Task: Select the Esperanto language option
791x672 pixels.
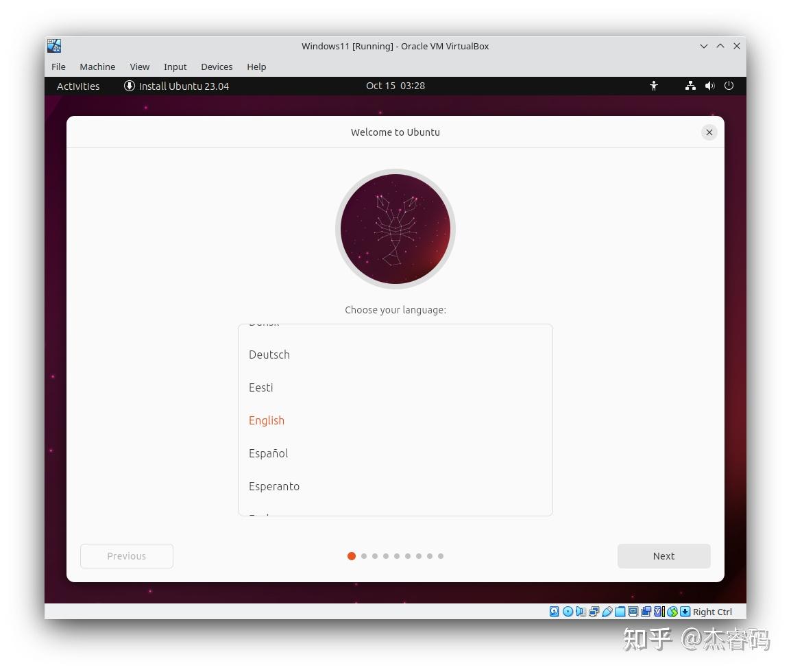Action: pyautogui.click(x=274, y=486)
